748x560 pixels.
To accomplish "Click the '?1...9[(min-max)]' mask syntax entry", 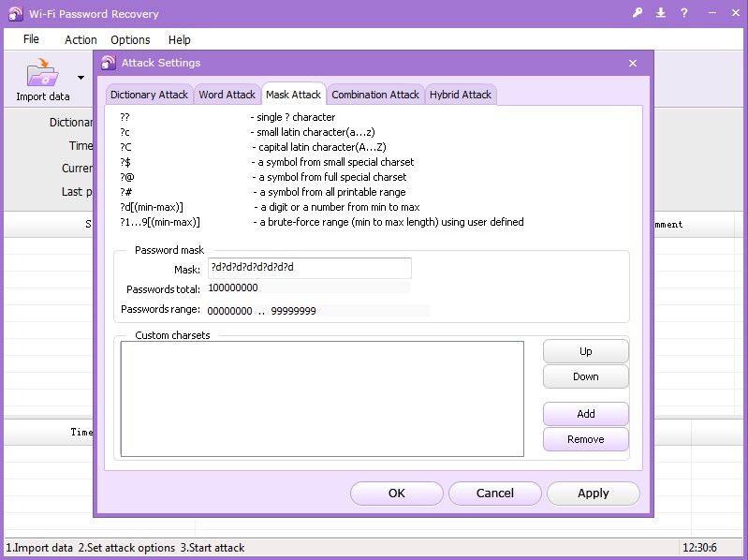I will pos(160,222).
